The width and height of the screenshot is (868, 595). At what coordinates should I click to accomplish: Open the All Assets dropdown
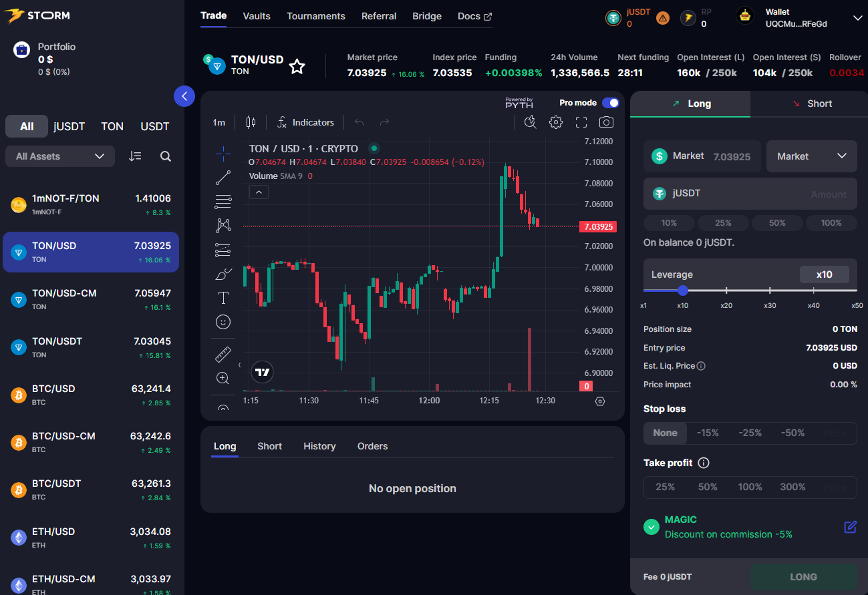60,156
